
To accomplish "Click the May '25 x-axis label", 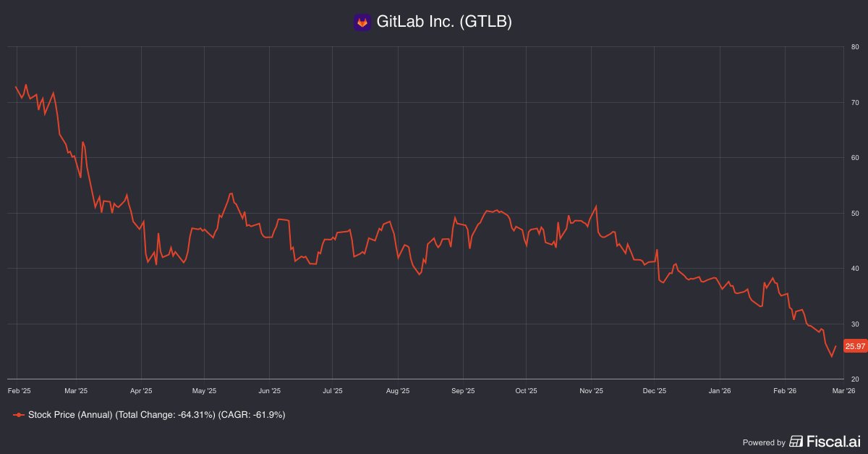I will coord(205,390).
